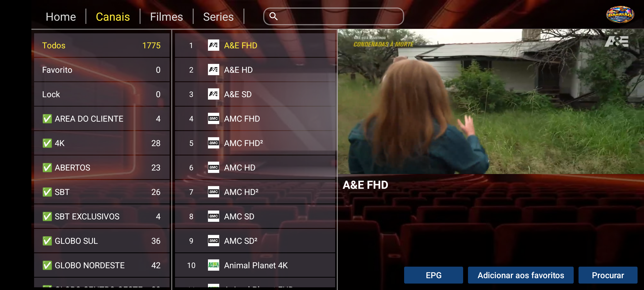The image size is (644, 290).
Task: Click the checkmark beside AREA DO CLIENTE
Action: coord(47,119)
